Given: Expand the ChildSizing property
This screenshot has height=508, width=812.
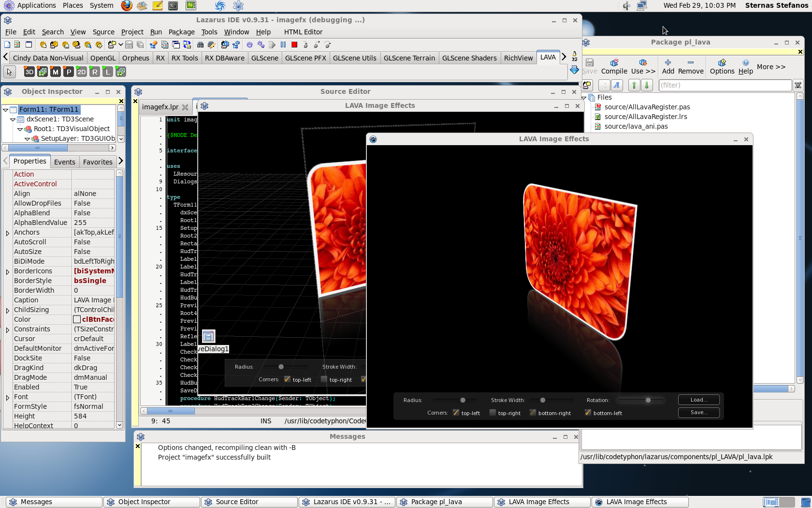Looking at the screenshot, I should 7,311.
